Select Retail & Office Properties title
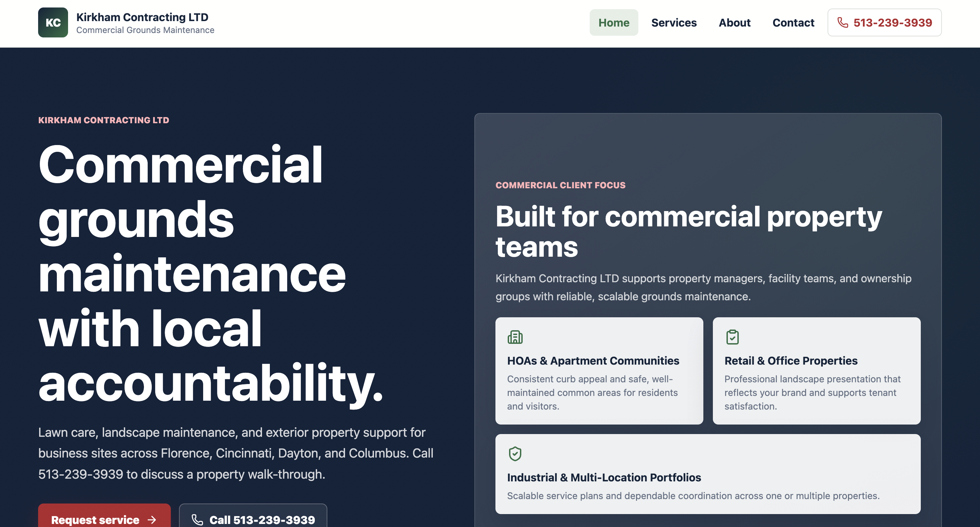Screen dimensions: 980x527 [x=791, y=361]
